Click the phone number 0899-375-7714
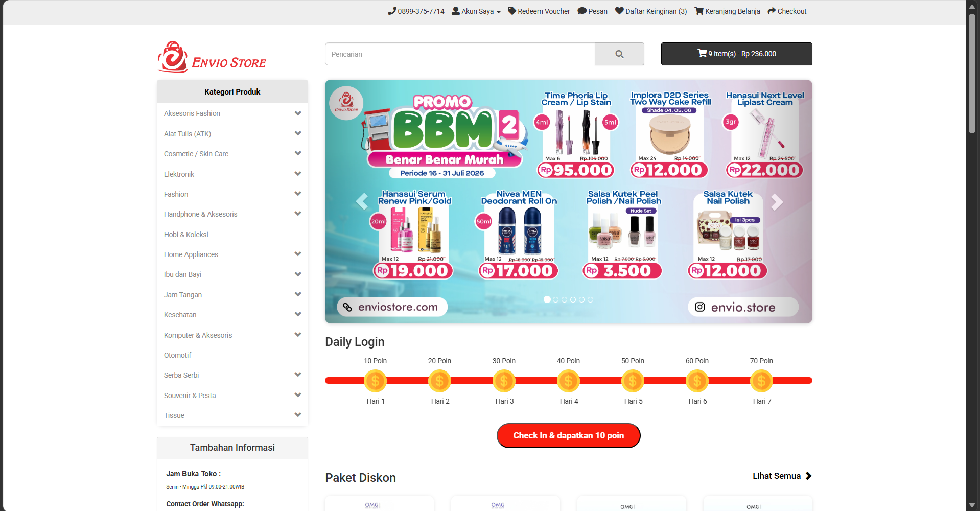This screenshot has width=980, height=511. [x=421, y=11]
